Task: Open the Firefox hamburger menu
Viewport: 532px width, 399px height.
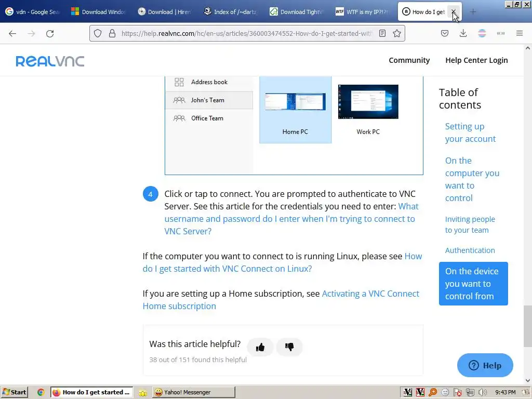Action: (520, 33)
